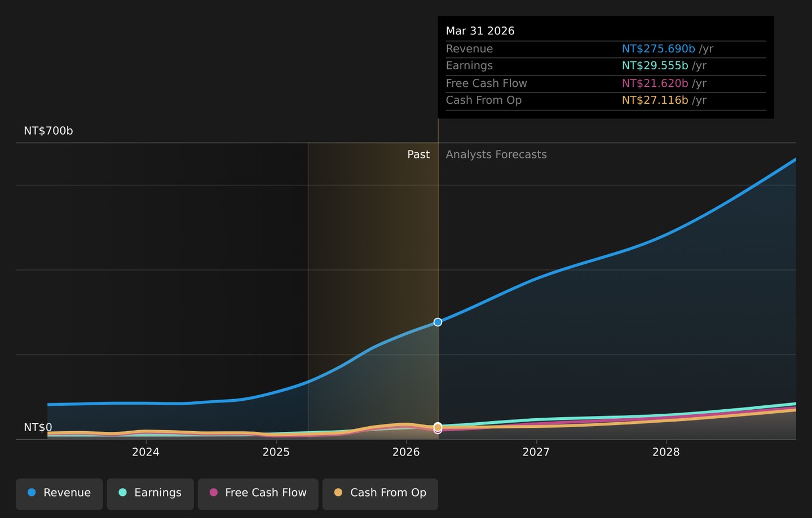Click the blue Revenue legend dot
The image size is (812, 518).
click(x=32, y=493)
